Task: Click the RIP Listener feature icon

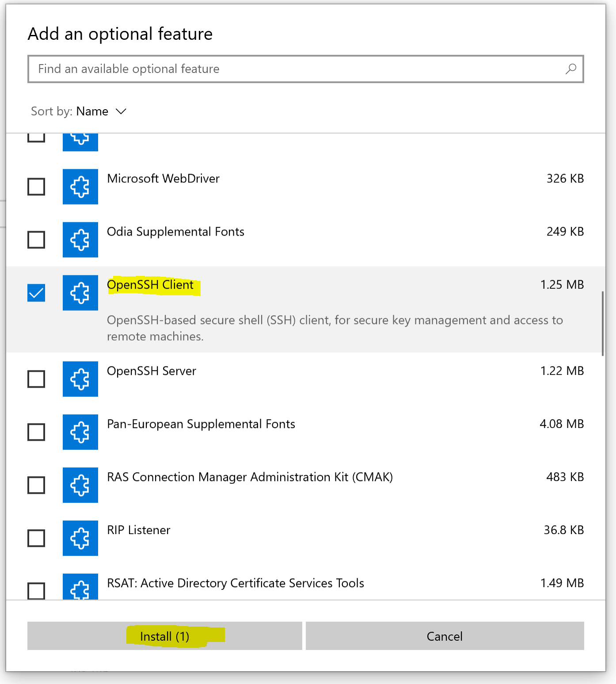Action: click(80, 538)
